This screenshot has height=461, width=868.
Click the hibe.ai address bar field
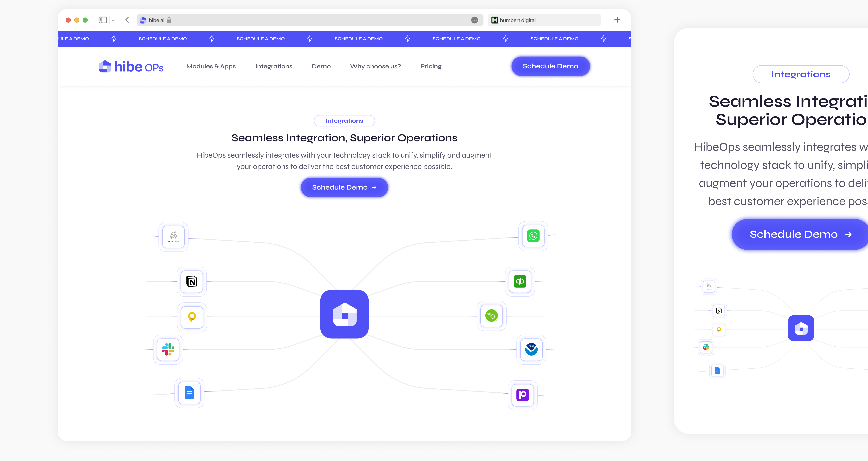[310, 20]
